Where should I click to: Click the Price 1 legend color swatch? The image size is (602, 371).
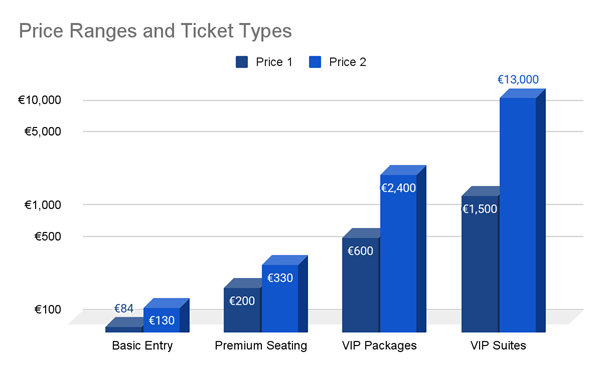tap(241, 62)
